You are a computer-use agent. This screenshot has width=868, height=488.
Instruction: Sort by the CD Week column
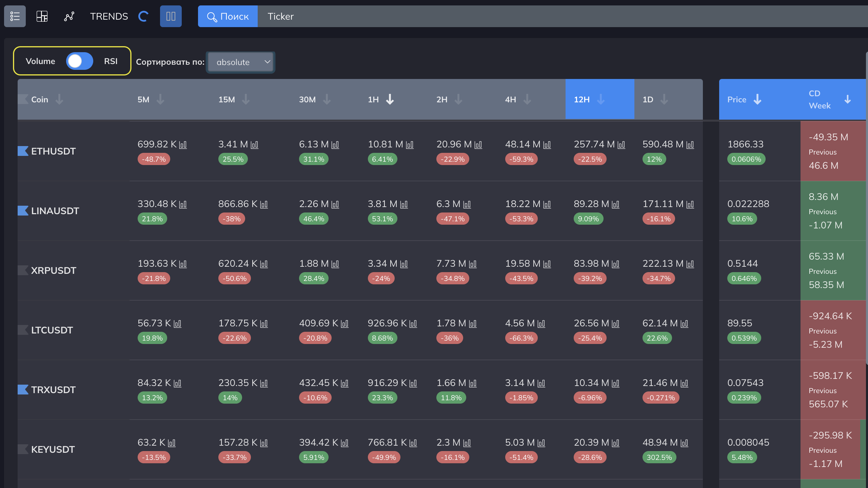click(x=848, y=99)
